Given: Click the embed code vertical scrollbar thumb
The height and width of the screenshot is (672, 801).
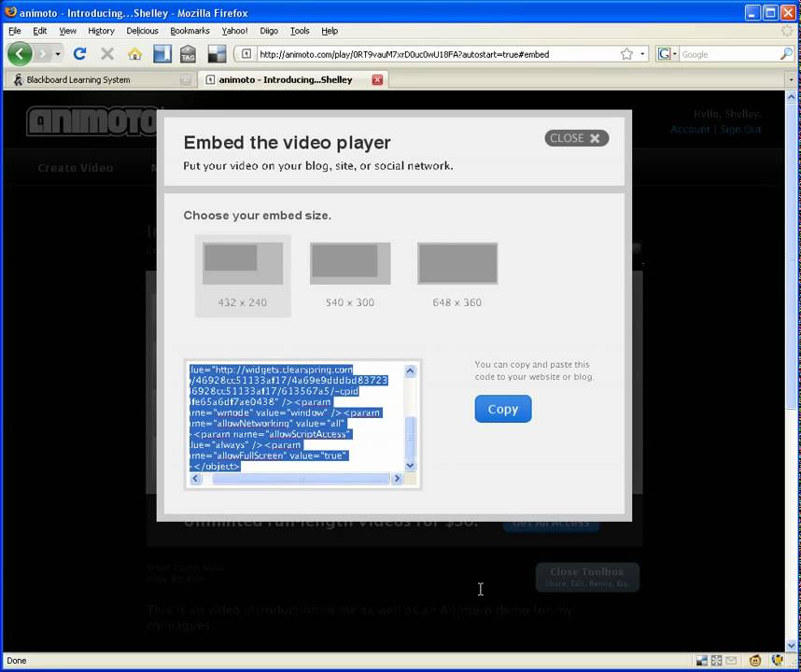Looking at the screenshot, I should click(410, 438).
